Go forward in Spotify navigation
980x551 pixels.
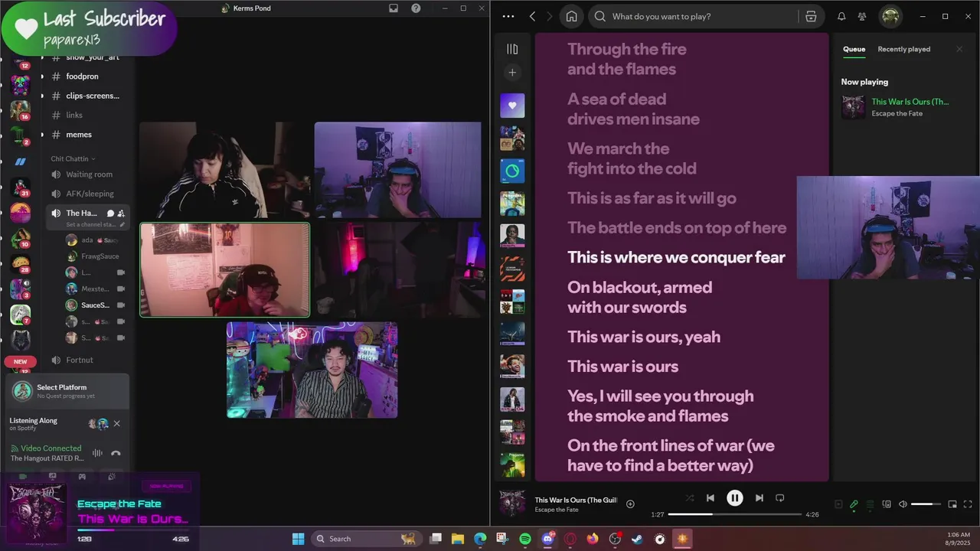coord(550,16)
